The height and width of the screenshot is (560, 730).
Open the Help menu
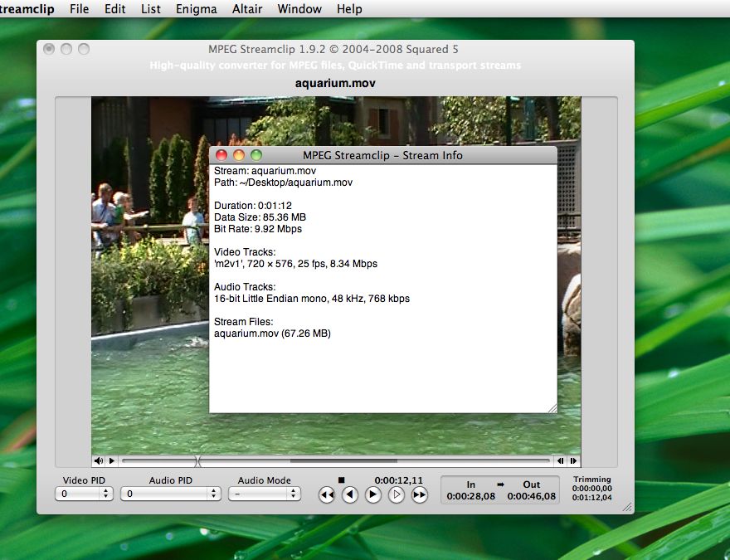(349, 9)
